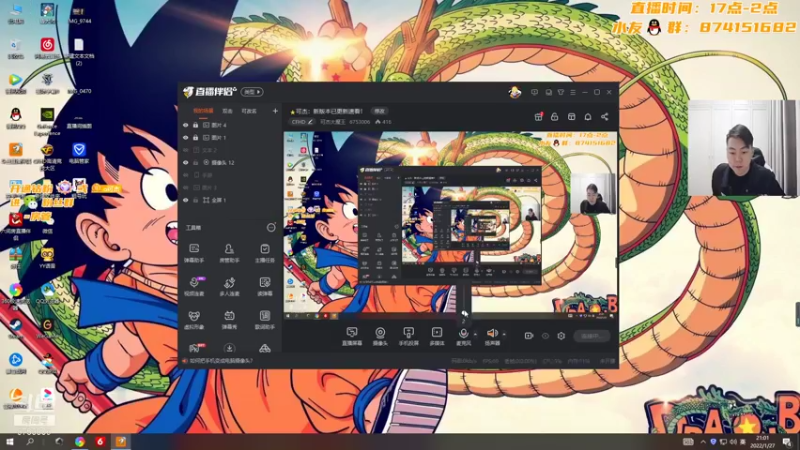Open the 多人连线 tool
This screenshot has height=450, width=800.
[229, 287]
